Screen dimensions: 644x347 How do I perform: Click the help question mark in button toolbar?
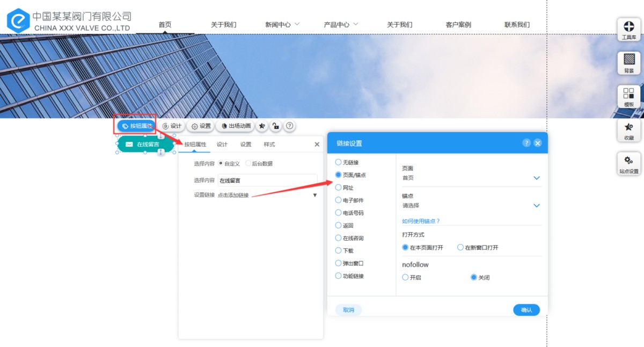tap(289, 126)
